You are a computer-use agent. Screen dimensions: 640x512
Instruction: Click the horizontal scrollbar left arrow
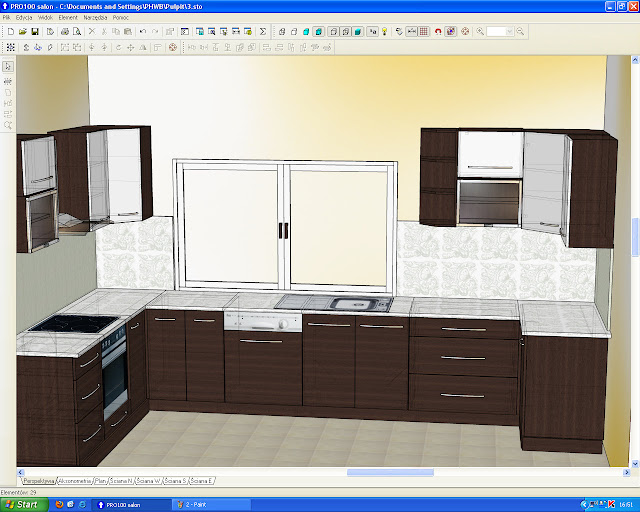(20, 472)
